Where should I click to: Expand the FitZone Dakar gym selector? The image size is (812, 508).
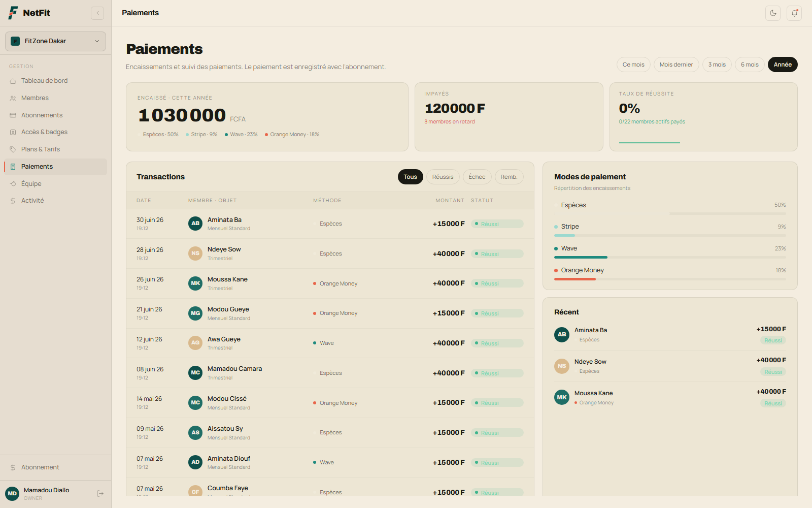coord(55,41)
